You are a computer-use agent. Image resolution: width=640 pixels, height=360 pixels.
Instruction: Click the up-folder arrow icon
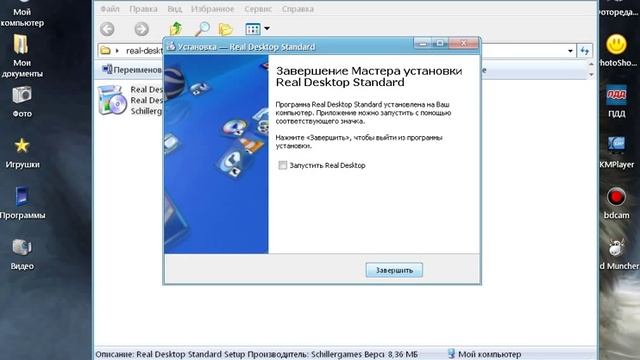176,29
